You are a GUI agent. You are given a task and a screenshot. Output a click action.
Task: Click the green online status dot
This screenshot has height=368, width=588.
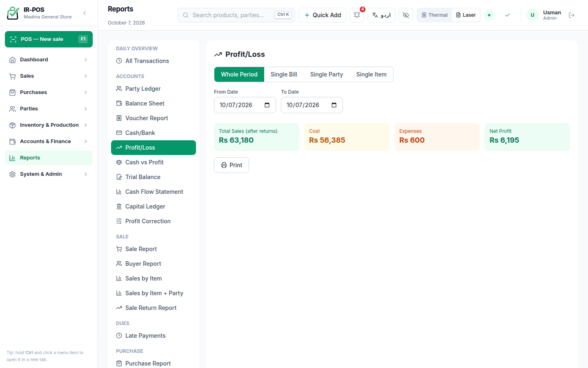[489, 15]
